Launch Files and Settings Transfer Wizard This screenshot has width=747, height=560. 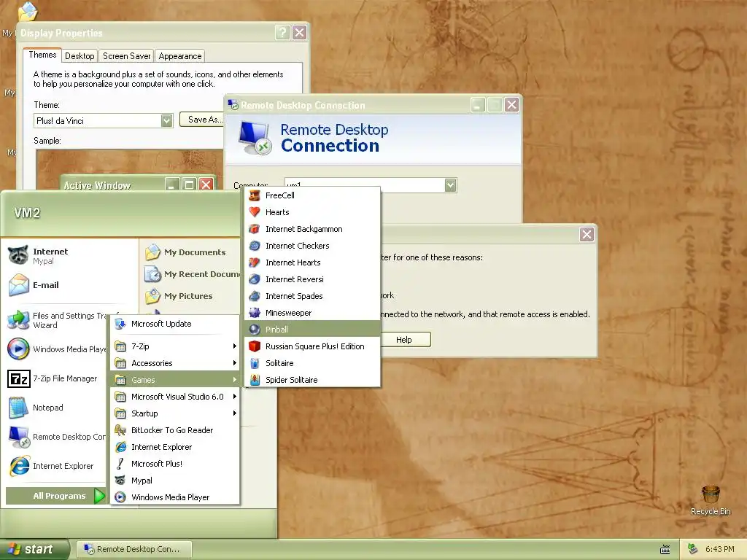(x=55, y=320)
